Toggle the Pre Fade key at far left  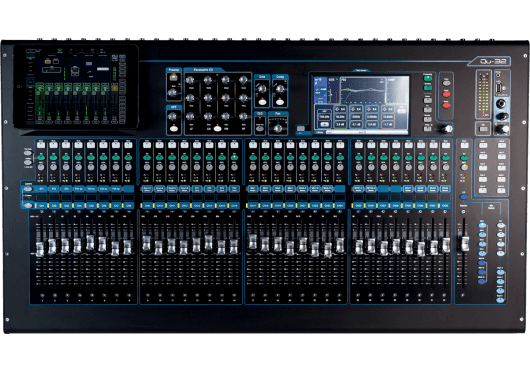[x=28, y=152]
